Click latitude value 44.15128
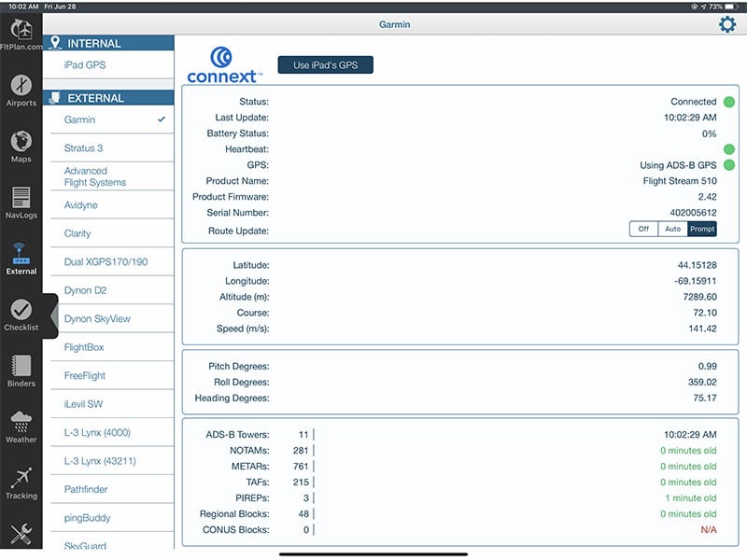The image size is (747, 560). click(697, 265)
